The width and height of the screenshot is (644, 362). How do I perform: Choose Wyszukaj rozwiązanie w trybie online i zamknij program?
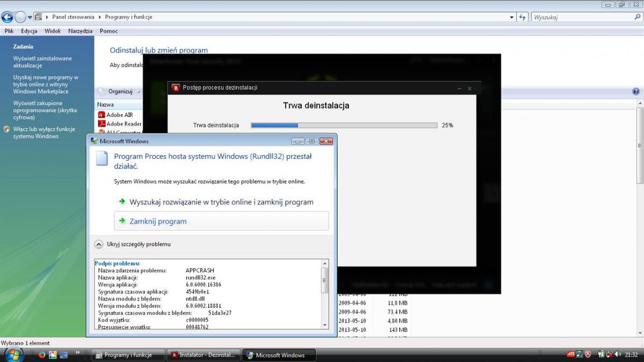click(x=221, y=202)
